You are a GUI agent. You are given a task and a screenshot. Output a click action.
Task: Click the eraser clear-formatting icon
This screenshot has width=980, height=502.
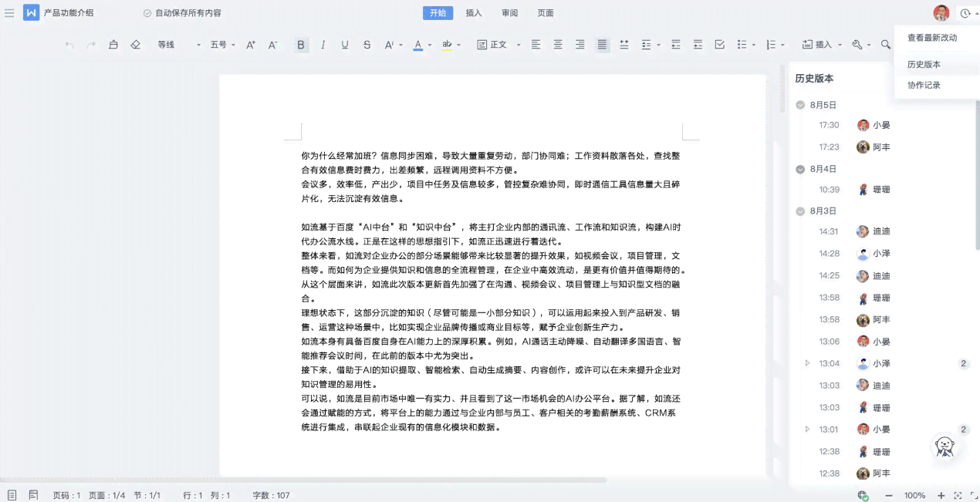[x=136, y=45]
